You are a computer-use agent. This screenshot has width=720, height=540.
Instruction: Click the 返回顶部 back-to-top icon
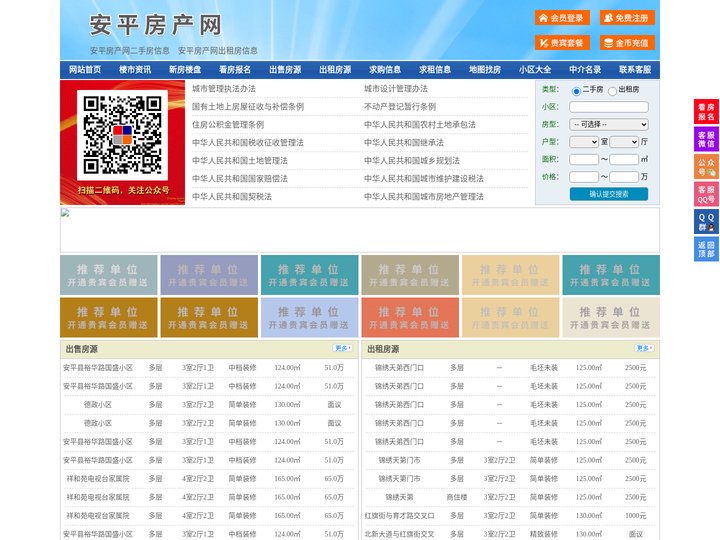(706, 249)
